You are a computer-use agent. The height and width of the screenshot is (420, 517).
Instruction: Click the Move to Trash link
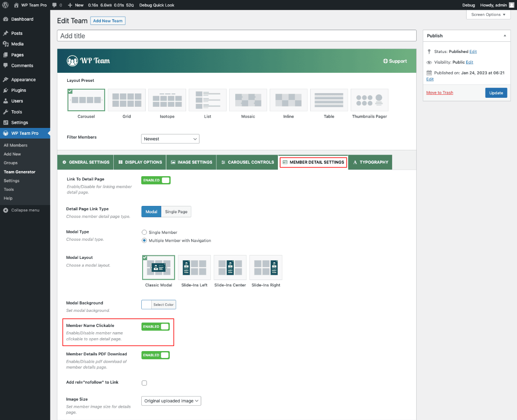[x=440, y=93]
